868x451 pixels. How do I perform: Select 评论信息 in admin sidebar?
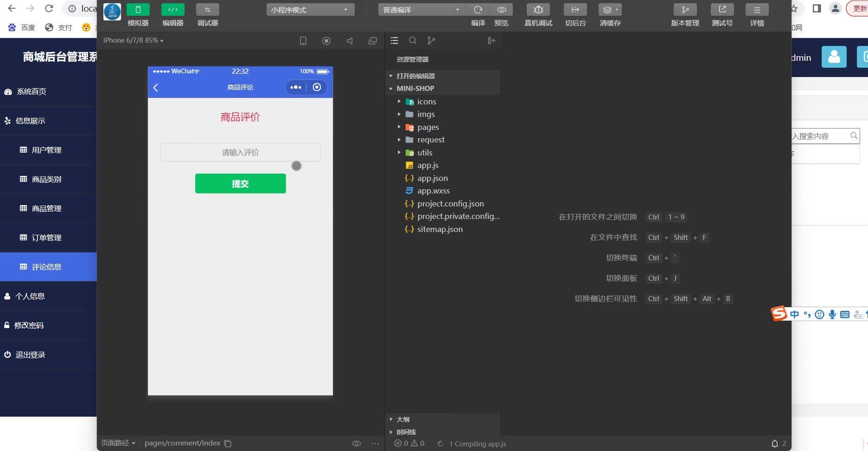[48, 267]
